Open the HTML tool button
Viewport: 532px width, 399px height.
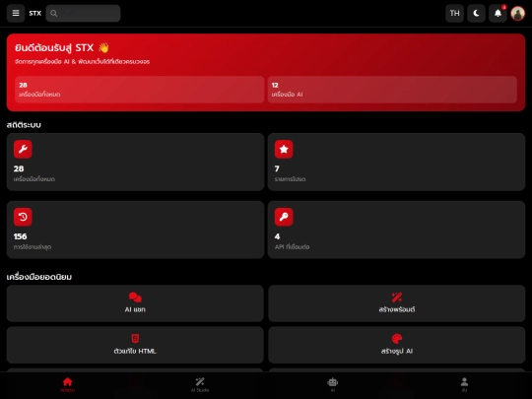click(x=135, y=345)
